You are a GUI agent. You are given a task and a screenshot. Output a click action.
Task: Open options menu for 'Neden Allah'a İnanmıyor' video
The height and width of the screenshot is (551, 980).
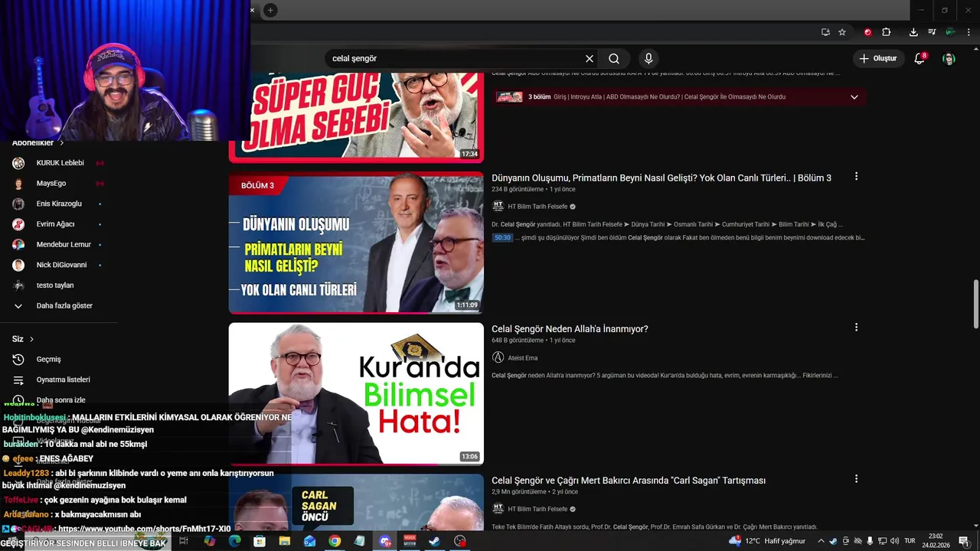[x=856, y=327]
